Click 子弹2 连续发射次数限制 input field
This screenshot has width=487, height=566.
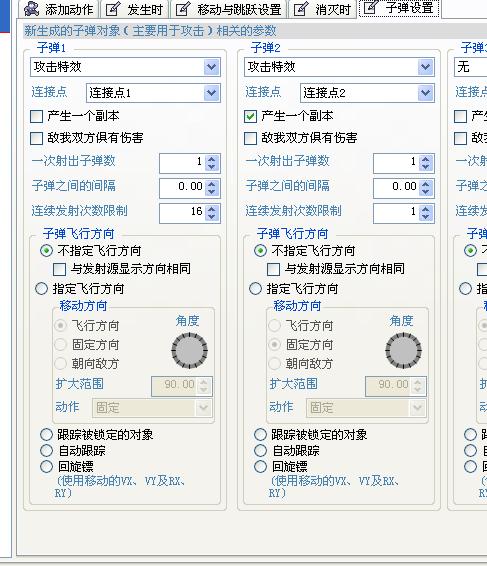pyautogui.click(x=396, y=213)
